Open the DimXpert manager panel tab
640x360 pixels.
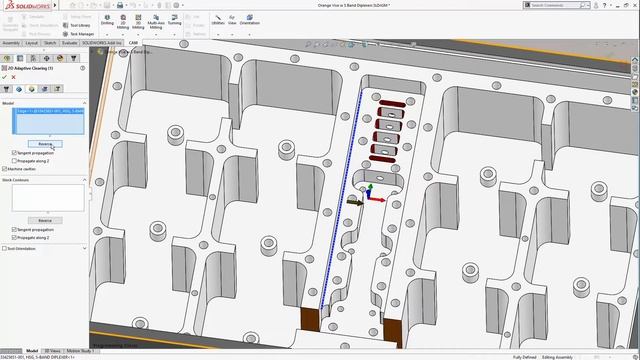pyautogui.click(x=47, y=58)
